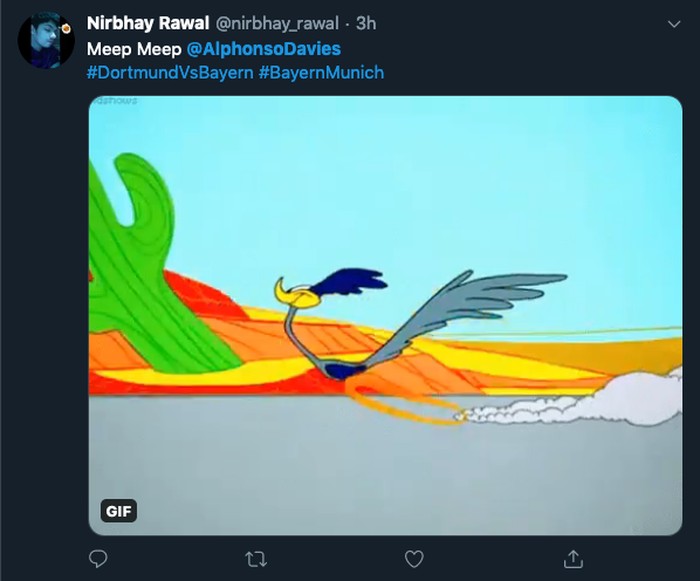Viewport: 700px width, 581px height.
Task: Click the blue sky area of the GIF
Action: pos(450,180)
